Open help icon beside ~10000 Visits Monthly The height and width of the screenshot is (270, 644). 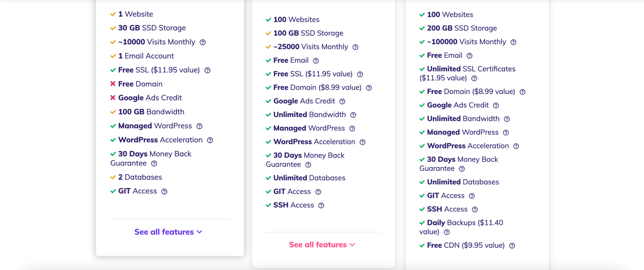point(203,42)
